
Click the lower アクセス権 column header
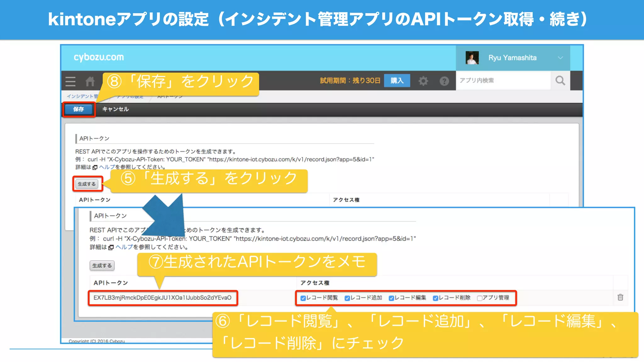[x=315, y=283]
